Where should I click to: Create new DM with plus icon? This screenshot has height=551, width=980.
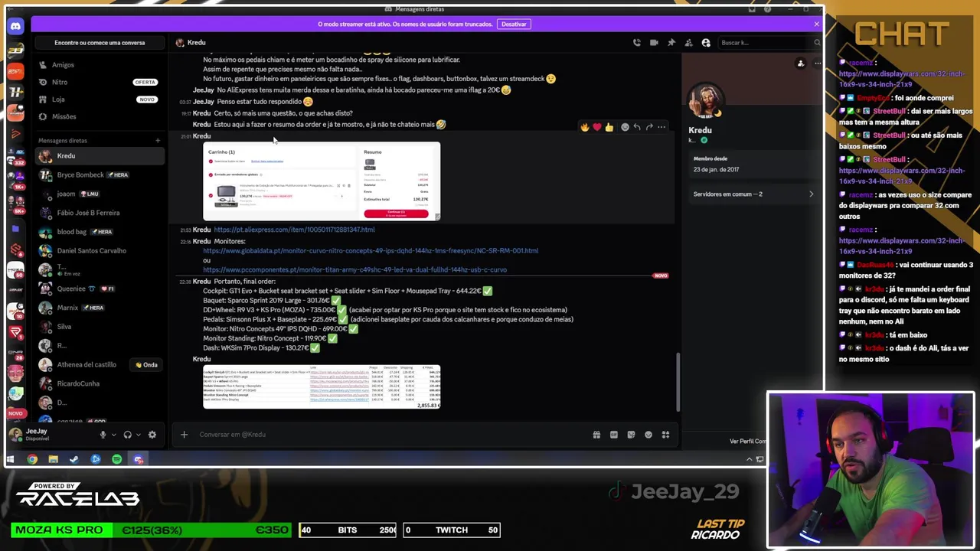click(x=158, y=140)
